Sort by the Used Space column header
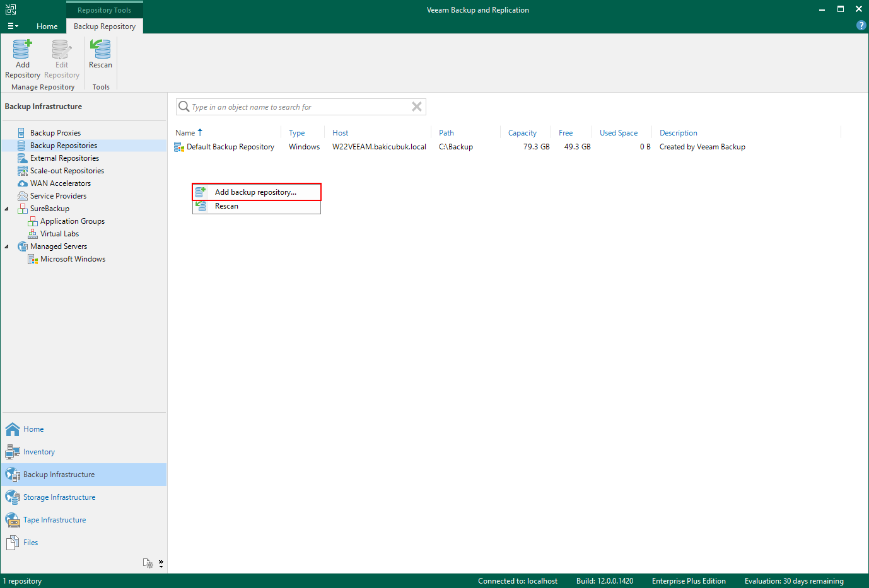The width and height of the screenshot is (869, 588). point(619,133)
